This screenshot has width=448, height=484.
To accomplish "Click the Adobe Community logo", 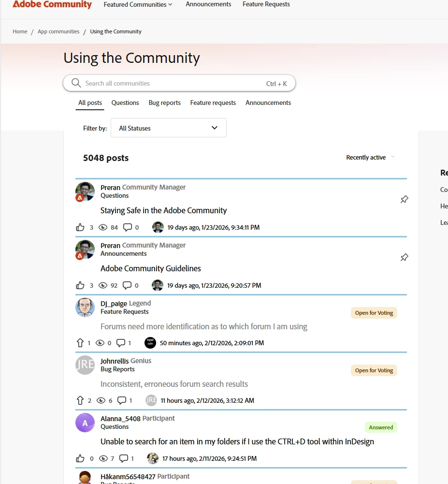I will coord(52,4).
